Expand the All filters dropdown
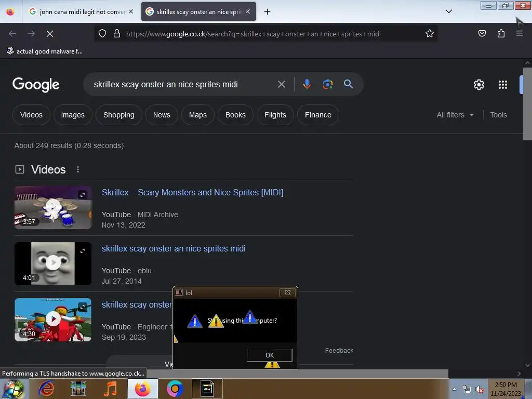532x399 pixels. [455, 115]
